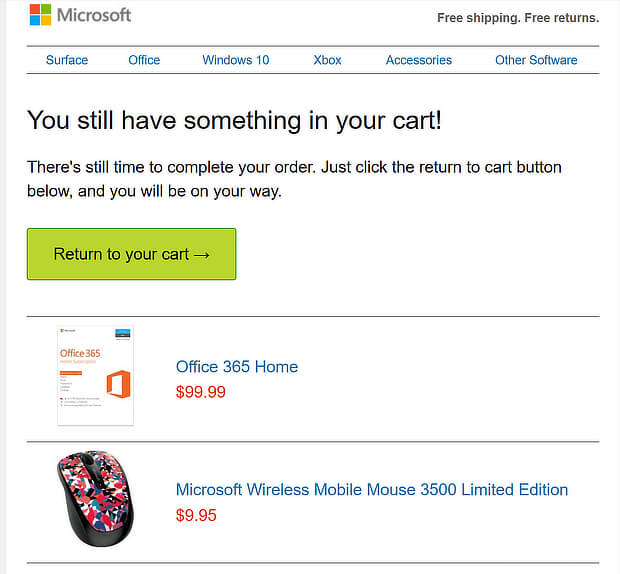
Task: Open the Xbox navigation link
Action: click(327, 60)
